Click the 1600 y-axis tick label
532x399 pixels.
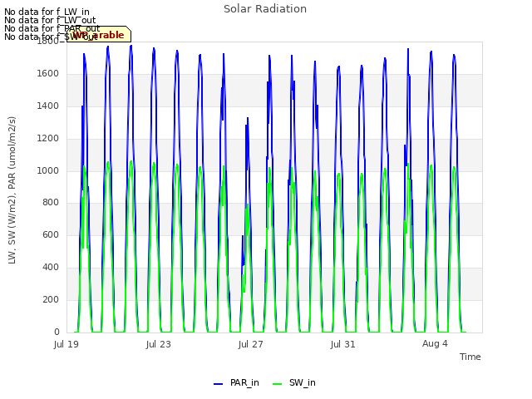click(48, 73)
